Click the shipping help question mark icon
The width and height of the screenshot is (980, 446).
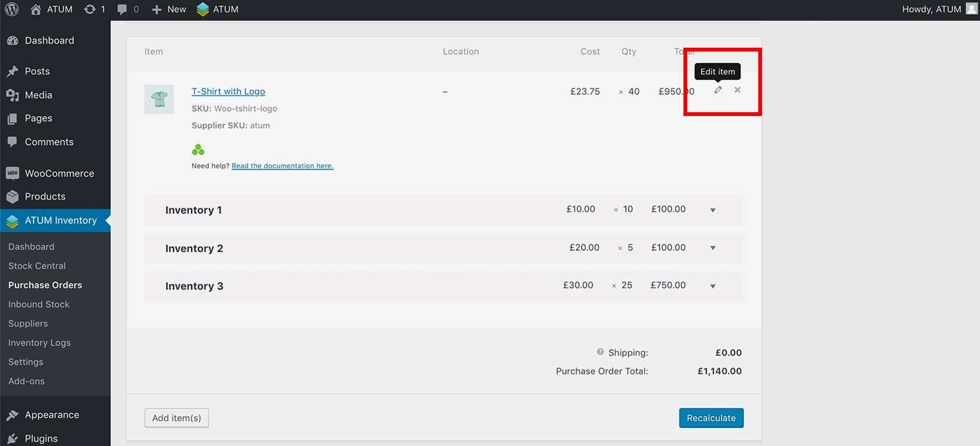tap(600, 352)
